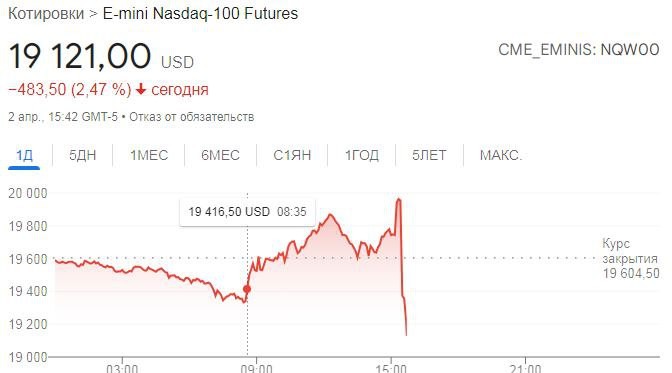This screenshot has height=373, width=672.
Task: Open the Котировки breadcrumb link
Action: (46, 14)
